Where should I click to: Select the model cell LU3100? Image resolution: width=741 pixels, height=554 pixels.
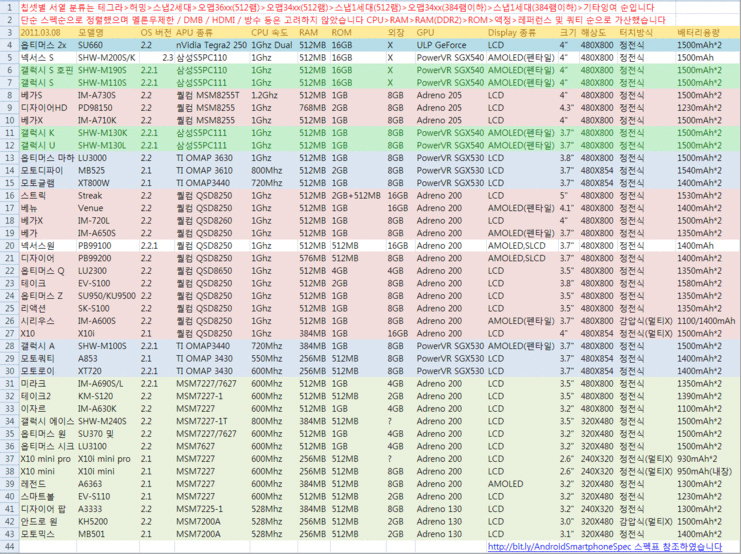(x=92, y=446)
